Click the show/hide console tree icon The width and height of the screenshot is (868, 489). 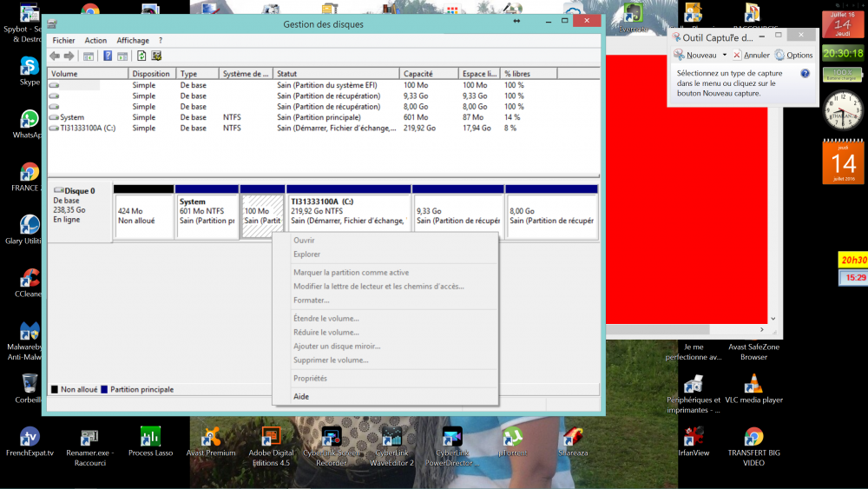point(89,56)
